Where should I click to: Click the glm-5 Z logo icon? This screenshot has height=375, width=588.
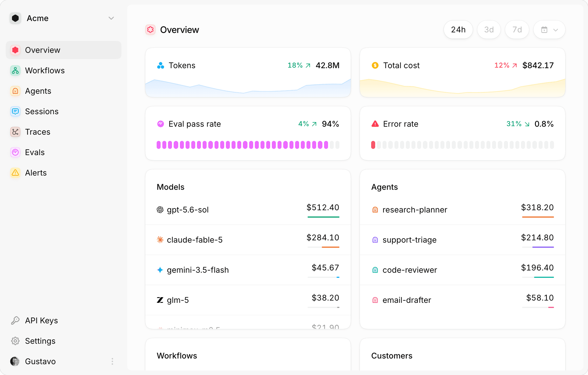pyautogui.click(x=160, y=300)
